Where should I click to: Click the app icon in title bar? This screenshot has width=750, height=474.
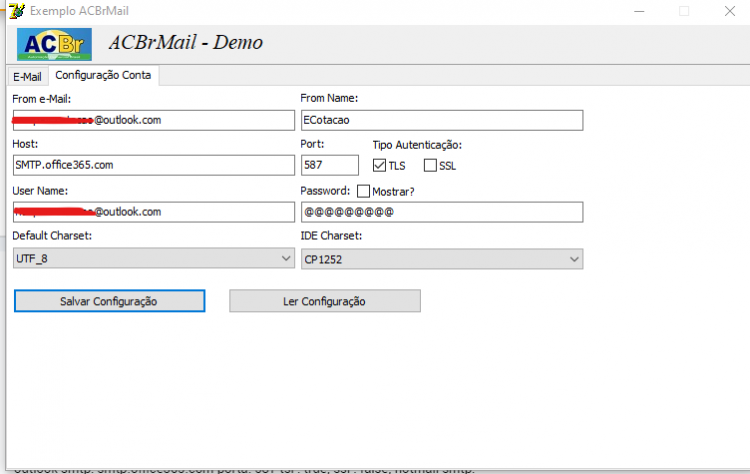pos(17,11)
